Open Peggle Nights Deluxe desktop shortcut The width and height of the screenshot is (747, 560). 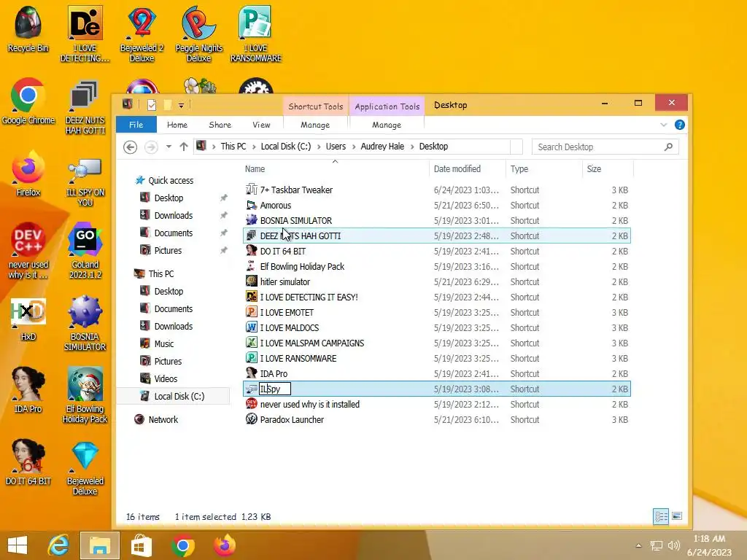click(x=198, y=34)
